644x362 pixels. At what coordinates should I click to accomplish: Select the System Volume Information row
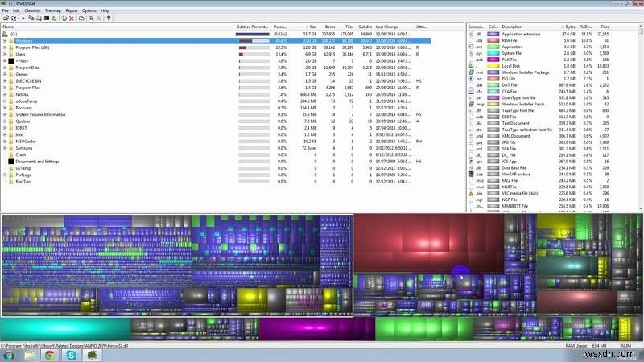coord(216,114)
